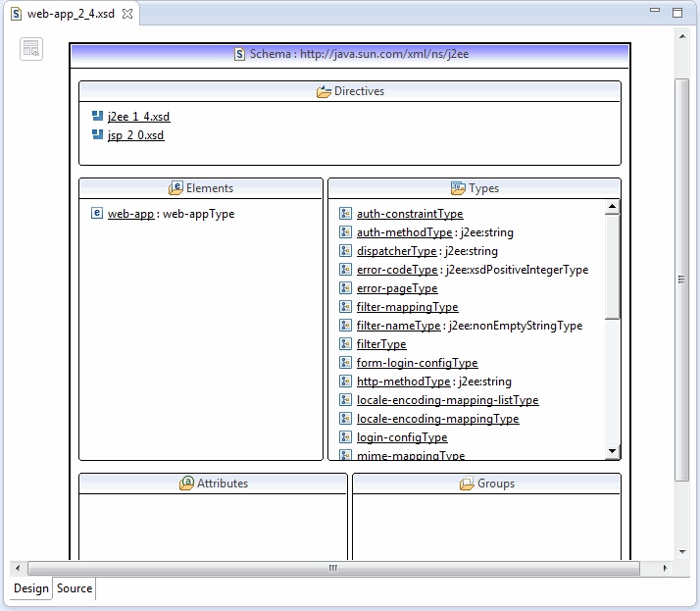The image size is (700, 611).
Task: Click the horizontal scroll left arrow
Action: click(18, 568)
